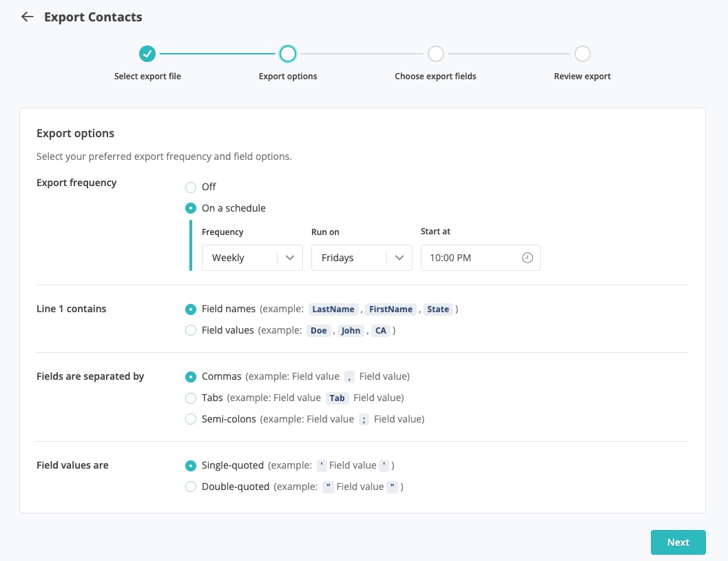Image resolution: width=728 pixels, height=561 pixels.
Task: Click the State example tag
Action: (438, 309)
